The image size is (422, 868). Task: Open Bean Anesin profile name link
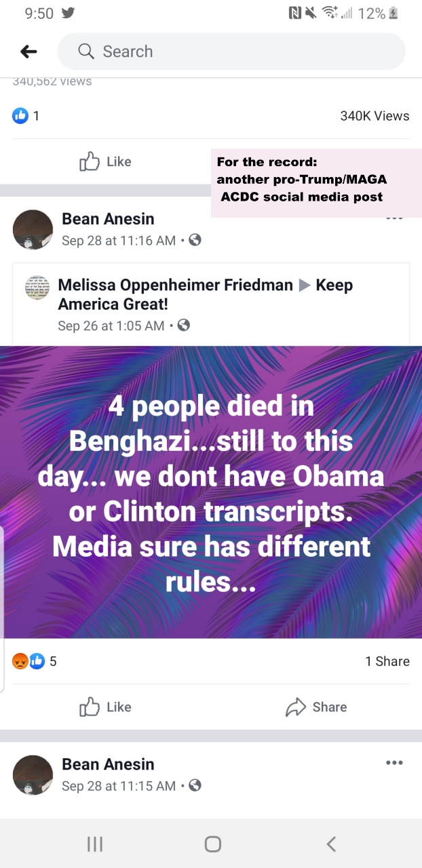point(108,218)
